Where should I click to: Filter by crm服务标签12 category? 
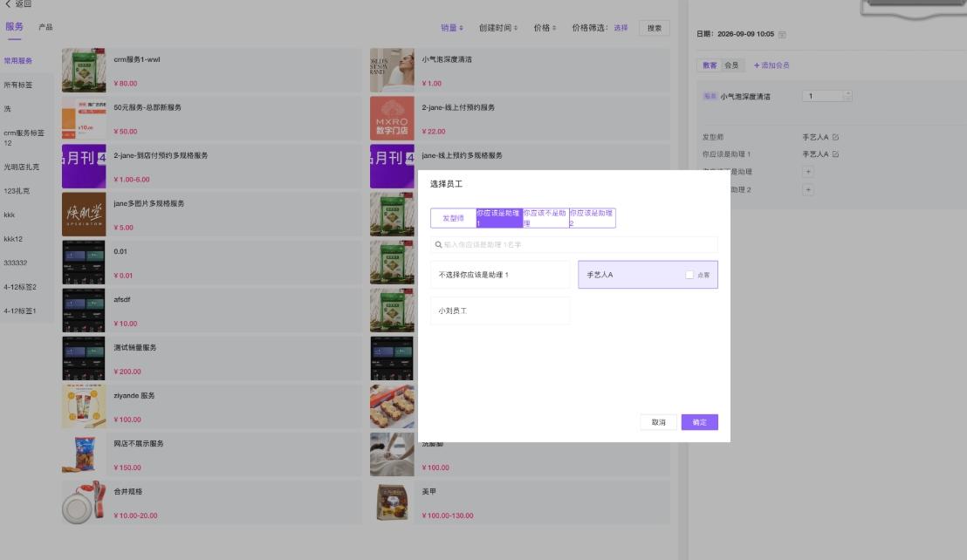point(24,138)
